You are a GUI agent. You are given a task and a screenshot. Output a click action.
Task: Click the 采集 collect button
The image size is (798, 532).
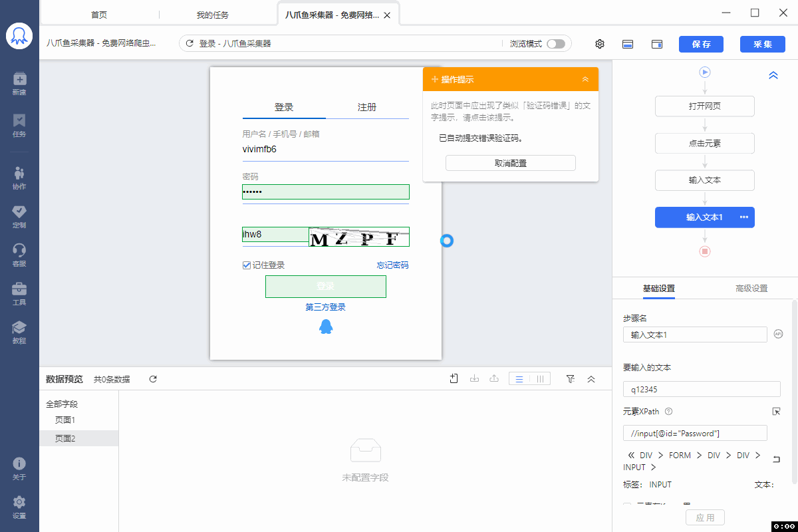point(763,44)
